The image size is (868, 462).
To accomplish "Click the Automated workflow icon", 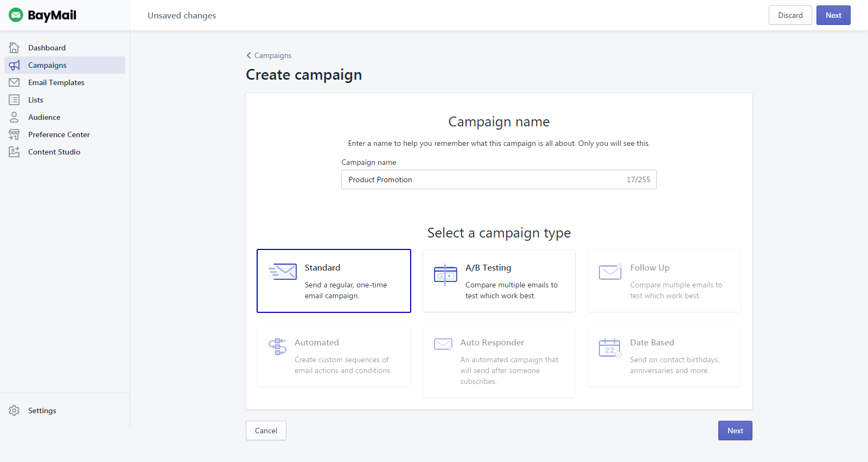I will click(x=277, y=347).
